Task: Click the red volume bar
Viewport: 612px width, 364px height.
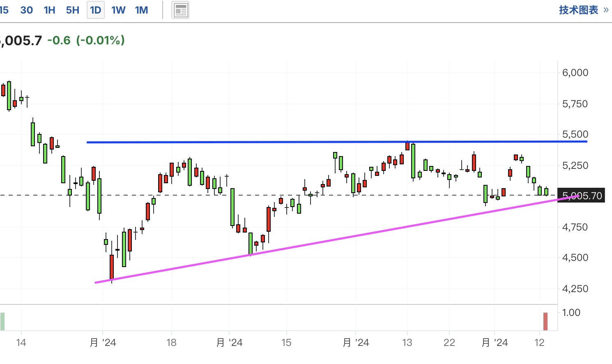Action: pyautogui.click(x=545, y=321)
